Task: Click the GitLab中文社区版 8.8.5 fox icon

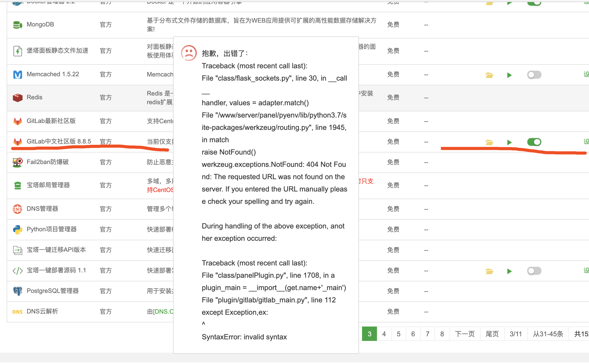Action: click(x=17, y=142)
